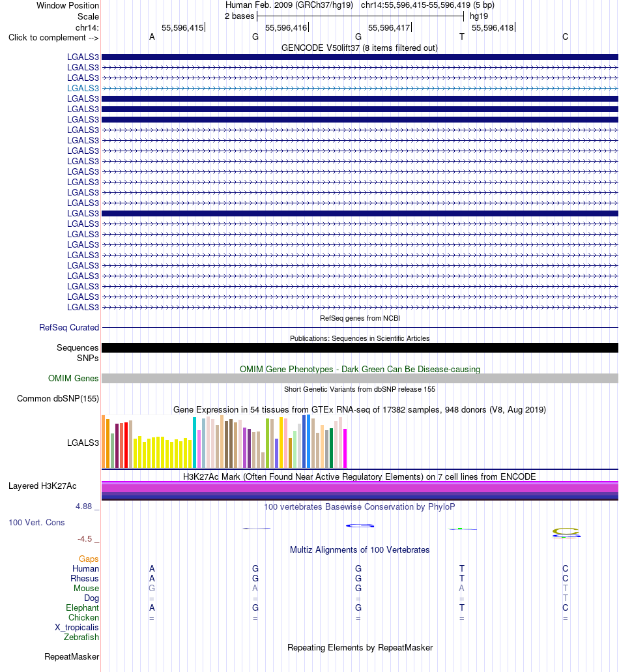Select the Human species row label
This screenshot has height=672, width=619.
(85, 569)
